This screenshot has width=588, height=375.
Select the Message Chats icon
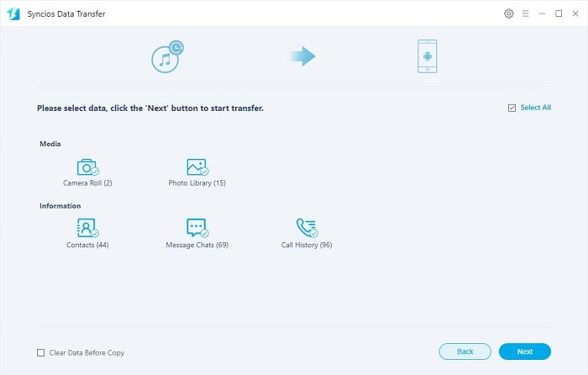coord(197,228)
